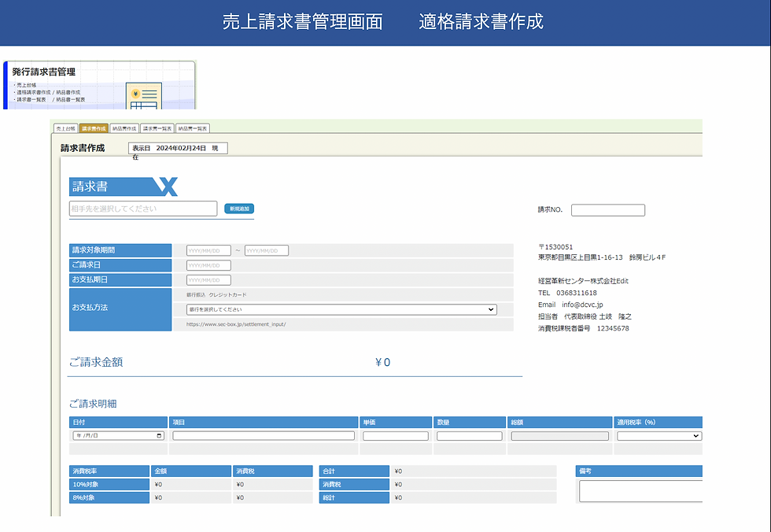Click the invoice document icon in the banner
The image size is (771, 532).
pos(144,96)
